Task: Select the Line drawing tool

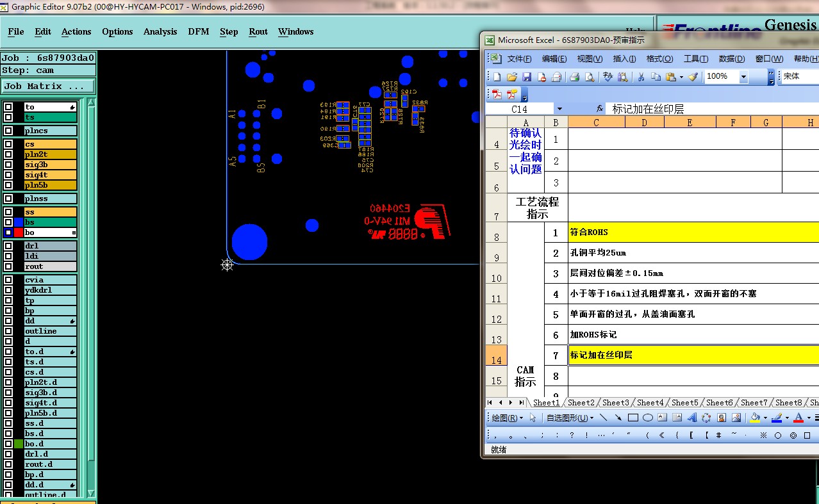Action: (x=603, y=418)
